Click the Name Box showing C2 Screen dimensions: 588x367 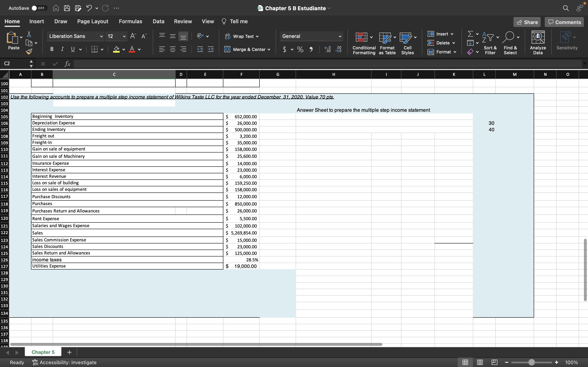14,64
